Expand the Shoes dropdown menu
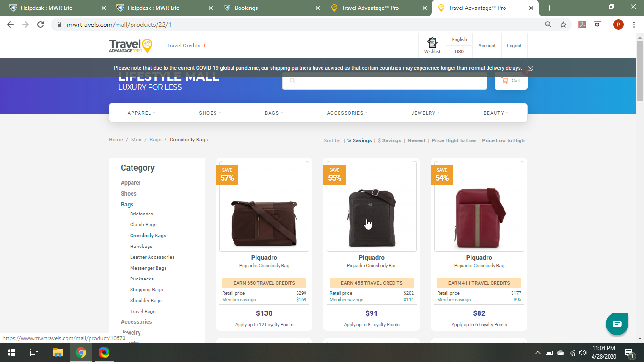Screen dimensions: 644x362 [x=210, y=113]
